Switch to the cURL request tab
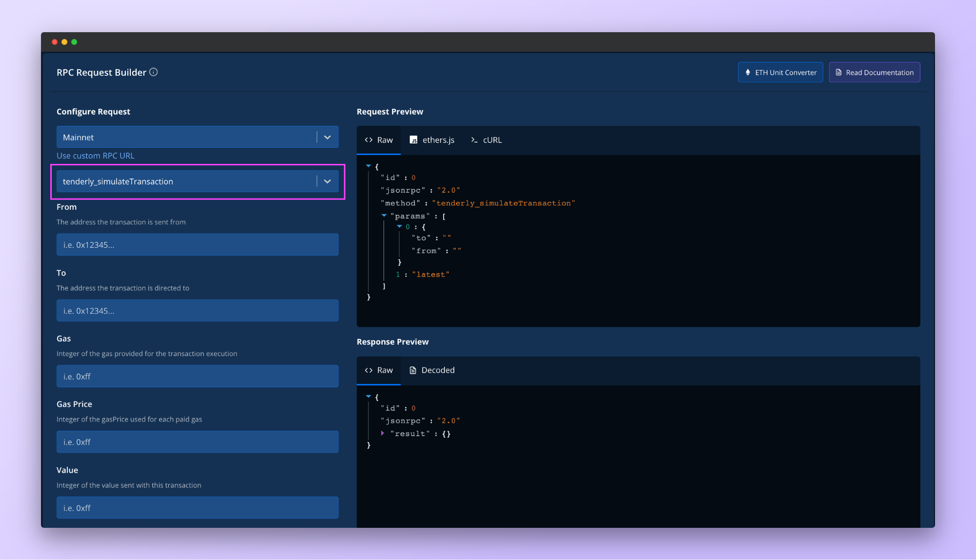The image size is (976, 560). 486,140
